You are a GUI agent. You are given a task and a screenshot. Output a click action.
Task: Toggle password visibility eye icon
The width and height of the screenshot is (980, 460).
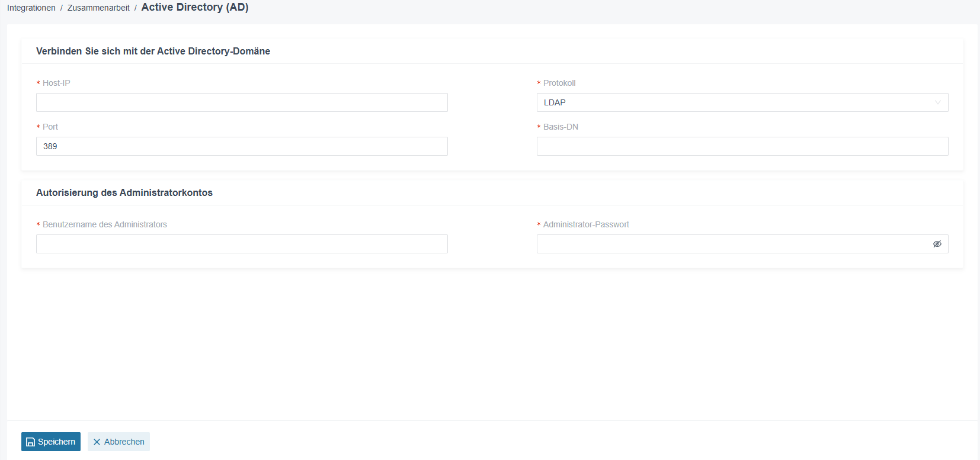click(937, 244)
